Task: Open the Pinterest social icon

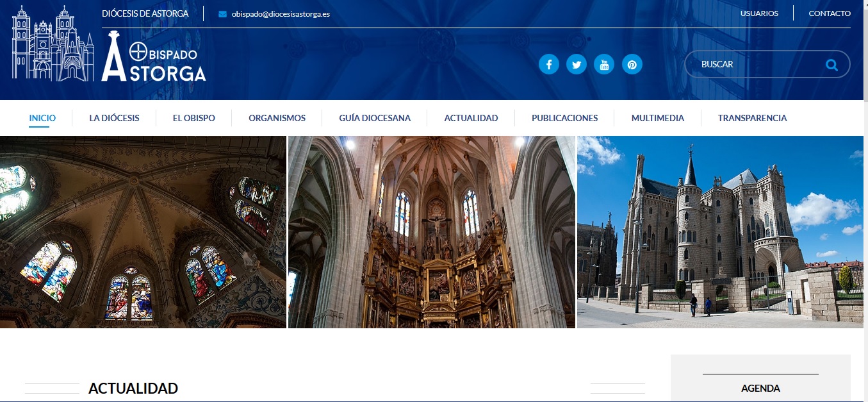Action: point(632,64)
